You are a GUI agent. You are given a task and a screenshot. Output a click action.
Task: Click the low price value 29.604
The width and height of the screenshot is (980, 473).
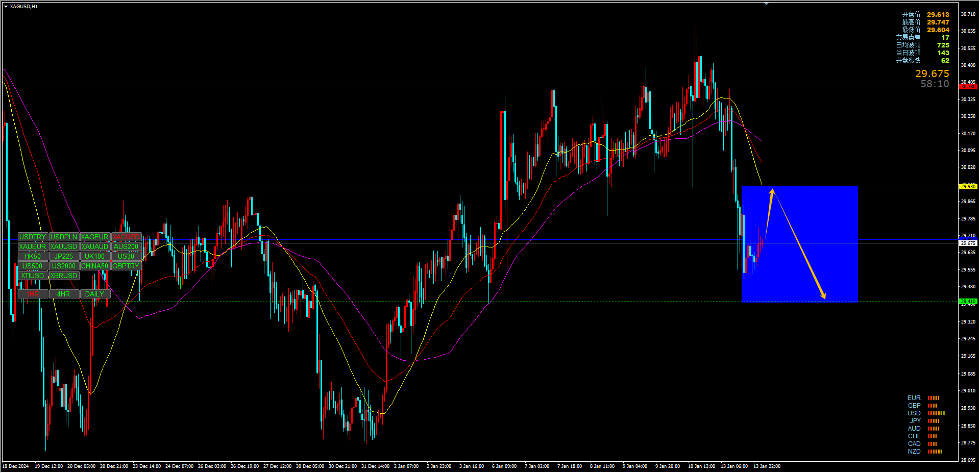click(x=938, y=30)
